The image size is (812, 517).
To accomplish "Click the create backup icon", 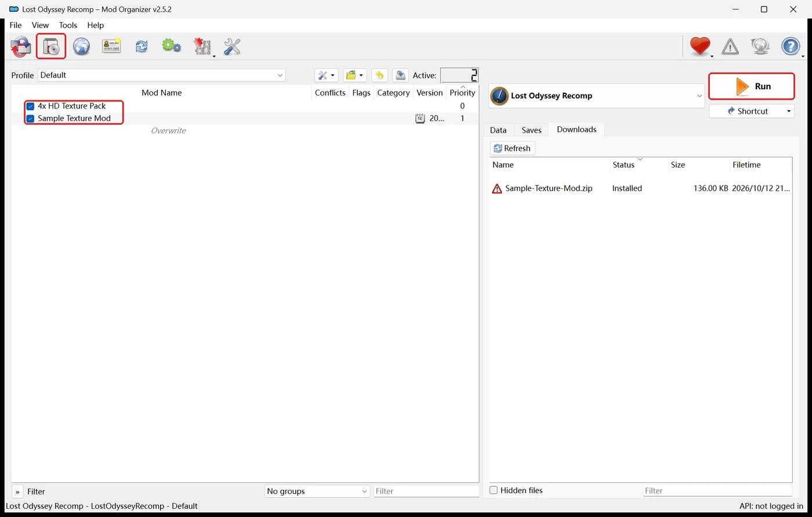I will pyautogui.click(x=400, y=75).
